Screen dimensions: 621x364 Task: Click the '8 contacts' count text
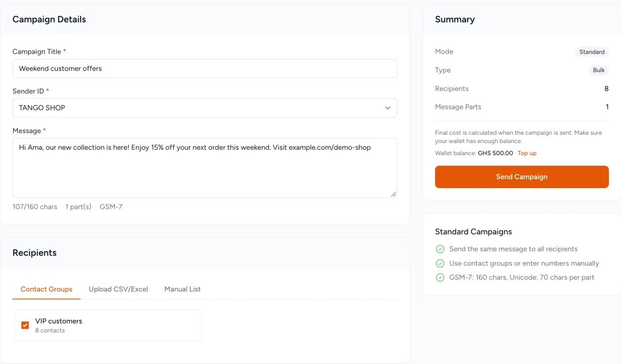click(50, 331)
